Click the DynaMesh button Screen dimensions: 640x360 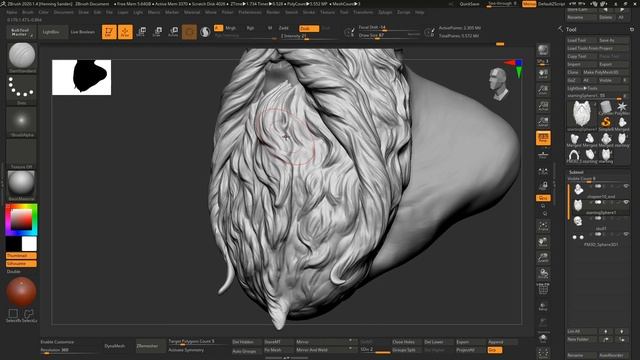(x=115, y=346)
